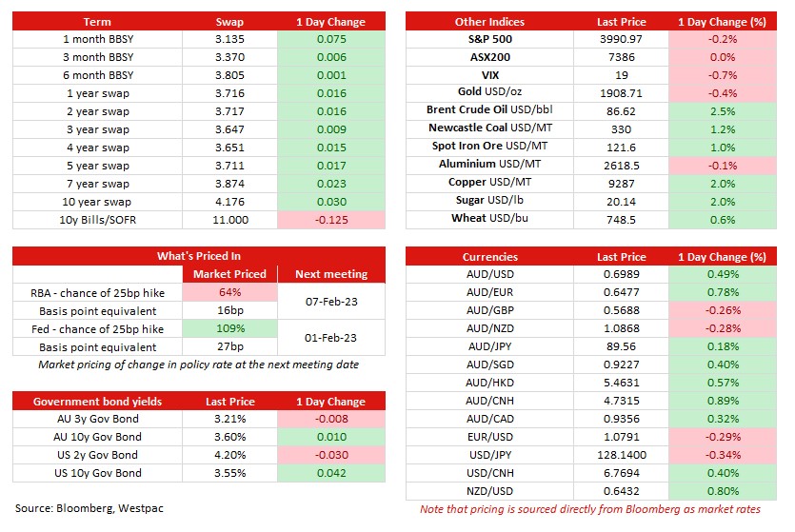Click the AUD/USD last price
Screen dimensions: 795x532
tap(621, 274)
